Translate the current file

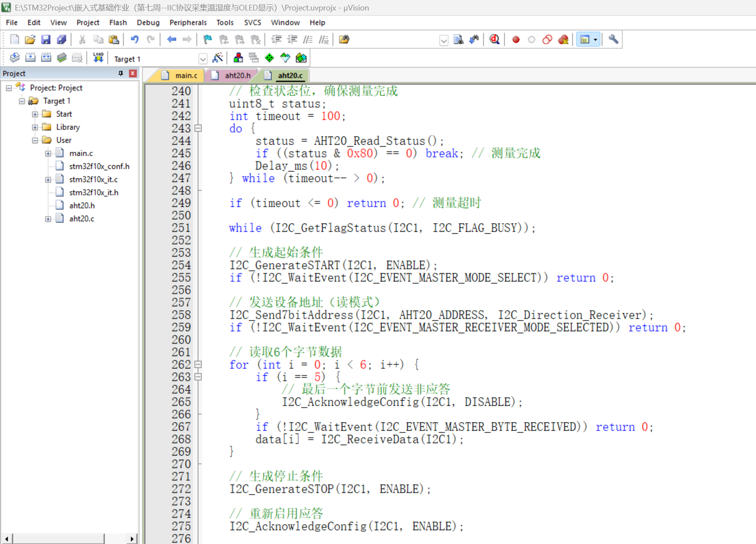coord(14,58)
